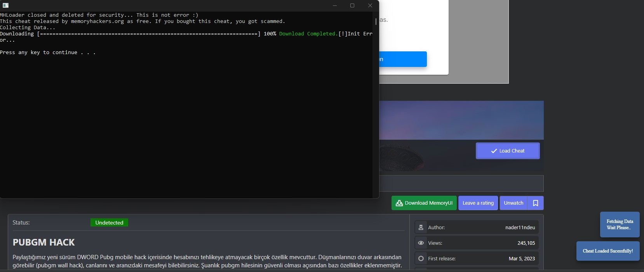Click the 'Collecting Data...' console line
This screenshot has height=272, width=644.
click(x=28, y=28)
